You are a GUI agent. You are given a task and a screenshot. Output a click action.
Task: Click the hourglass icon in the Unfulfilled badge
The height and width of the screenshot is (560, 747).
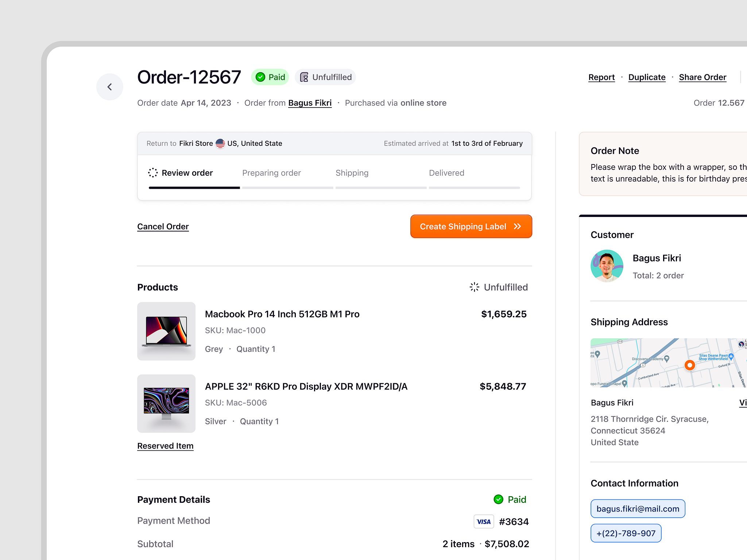pos(304,77)
